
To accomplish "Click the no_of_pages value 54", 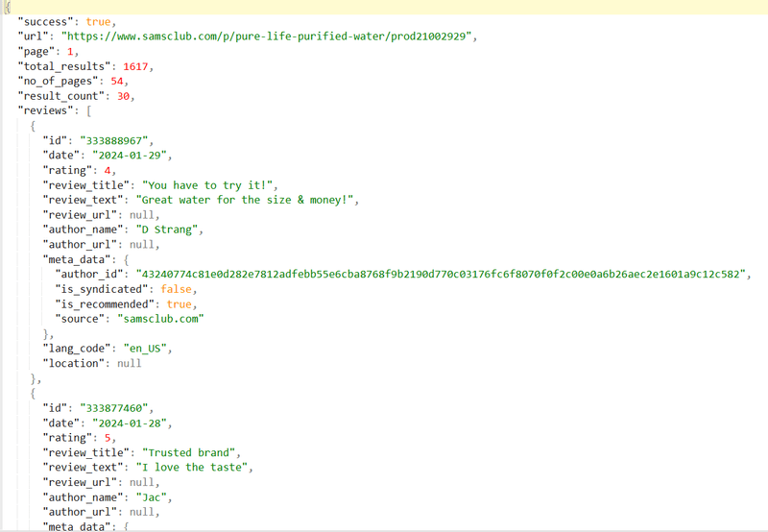I will click(x=116, y=81).
